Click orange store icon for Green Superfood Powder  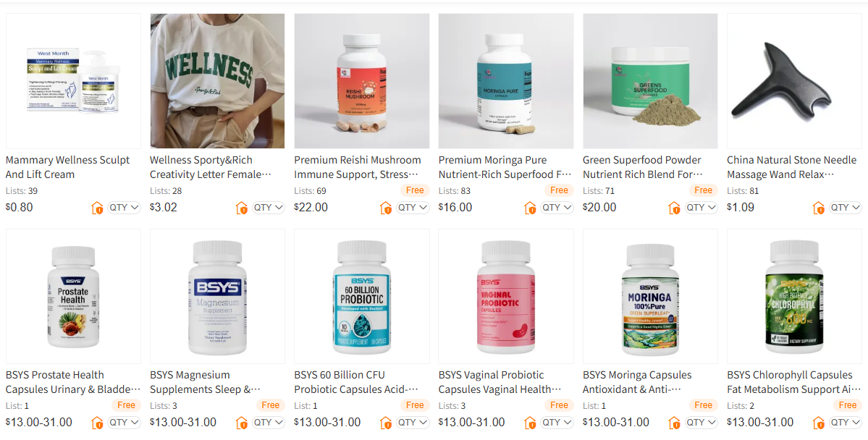(674, 208)
